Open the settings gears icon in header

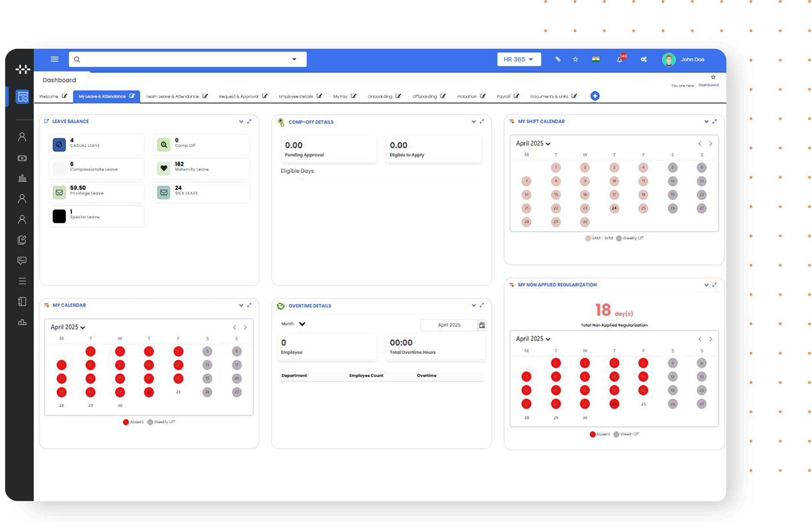click(x=643, y=59)
